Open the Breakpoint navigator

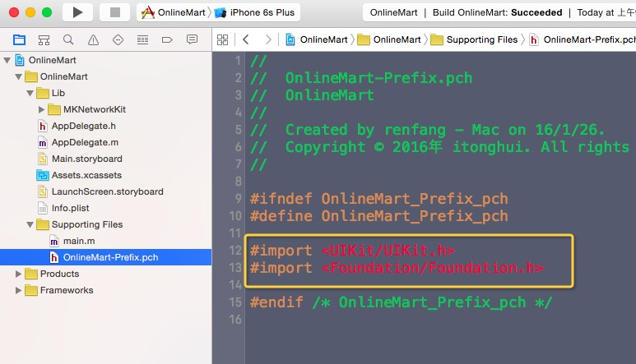point(167,39)
